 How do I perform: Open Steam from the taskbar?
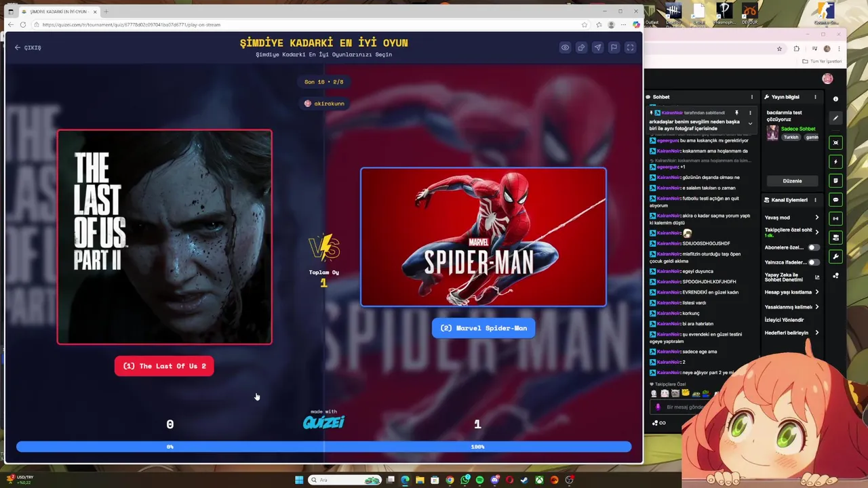click(x=524, y=480)
